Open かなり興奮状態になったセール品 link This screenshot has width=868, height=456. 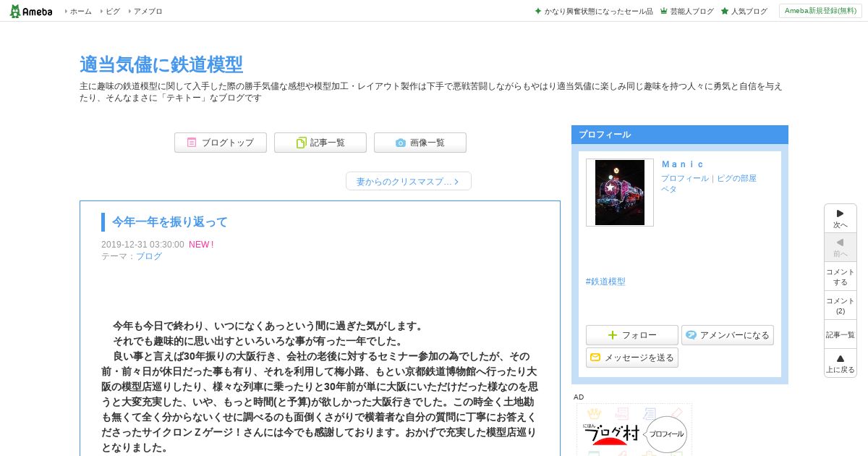click(598, 12)
